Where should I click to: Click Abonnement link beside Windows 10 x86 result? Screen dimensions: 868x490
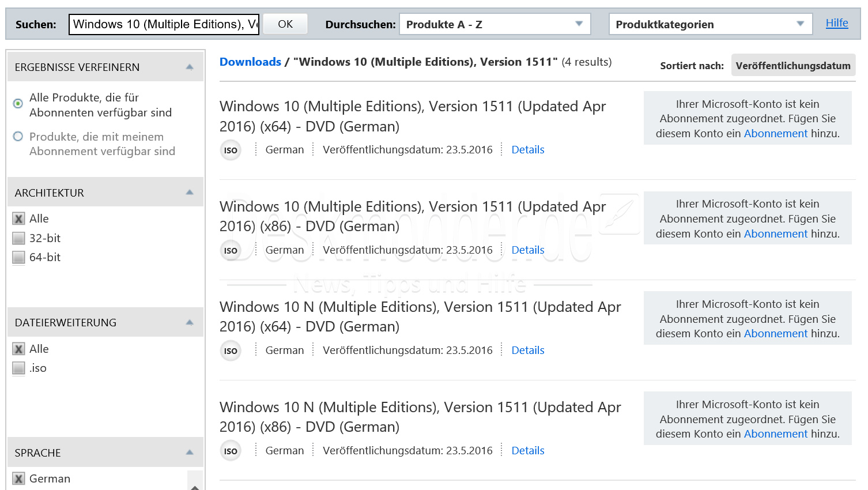point(776,234)
